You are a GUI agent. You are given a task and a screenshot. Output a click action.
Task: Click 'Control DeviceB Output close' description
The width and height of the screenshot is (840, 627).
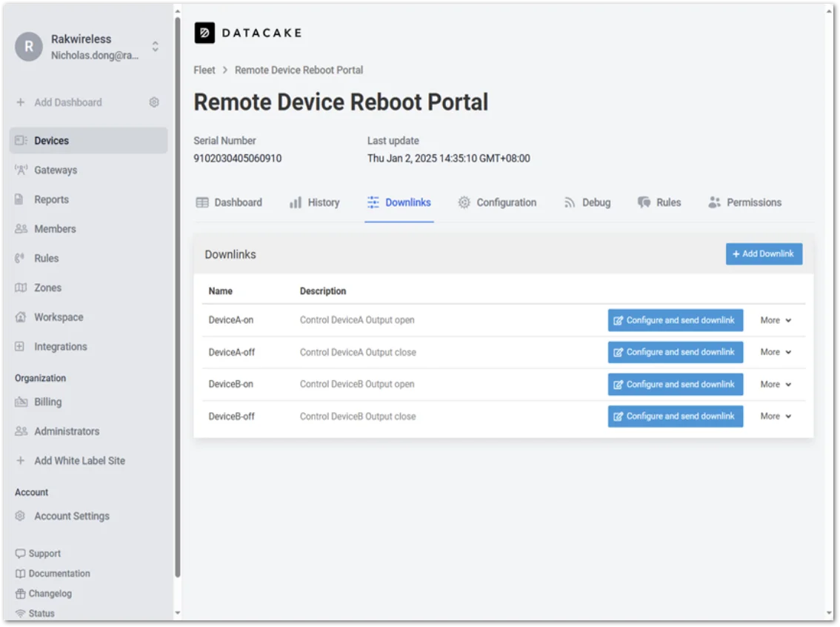coord(358,417)
